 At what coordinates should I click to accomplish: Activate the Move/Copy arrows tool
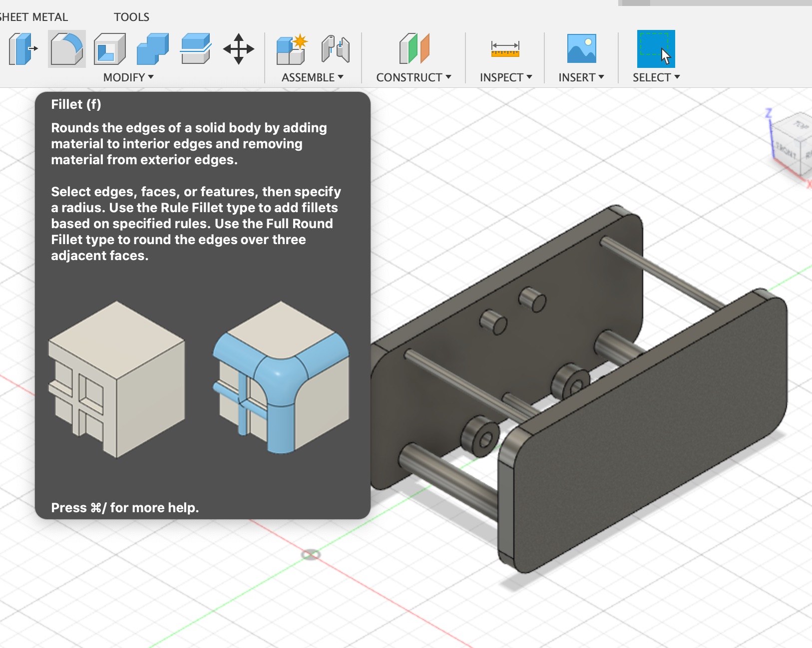[x=239, y=49]
